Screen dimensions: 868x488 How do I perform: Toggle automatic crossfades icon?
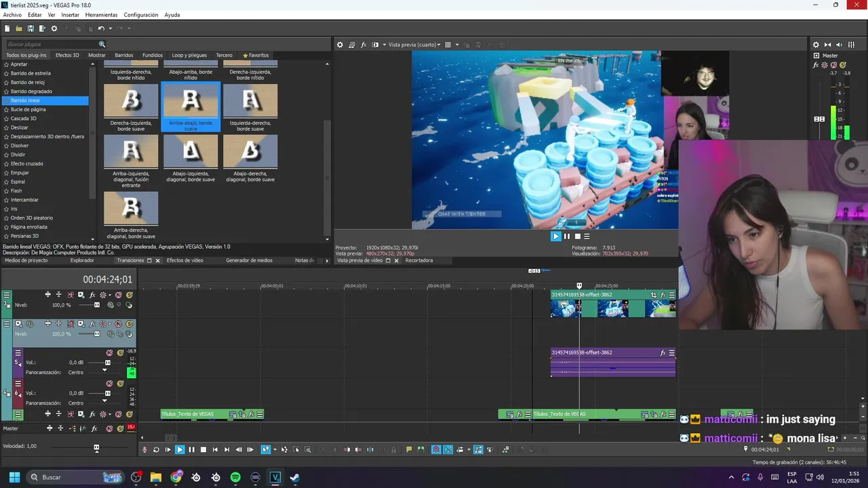[x=448, y=449]
